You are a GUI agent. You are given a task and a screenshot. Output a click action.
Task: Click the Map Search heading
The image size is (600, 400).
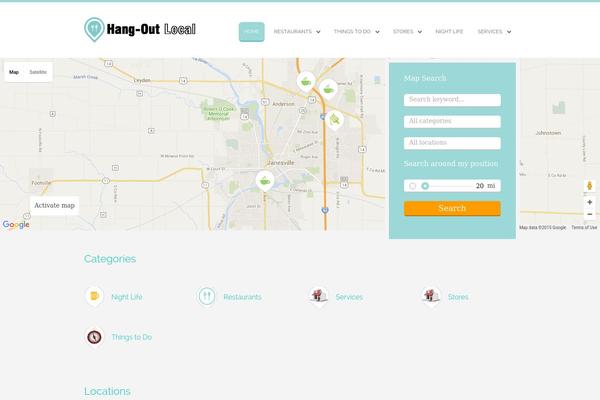425,78
